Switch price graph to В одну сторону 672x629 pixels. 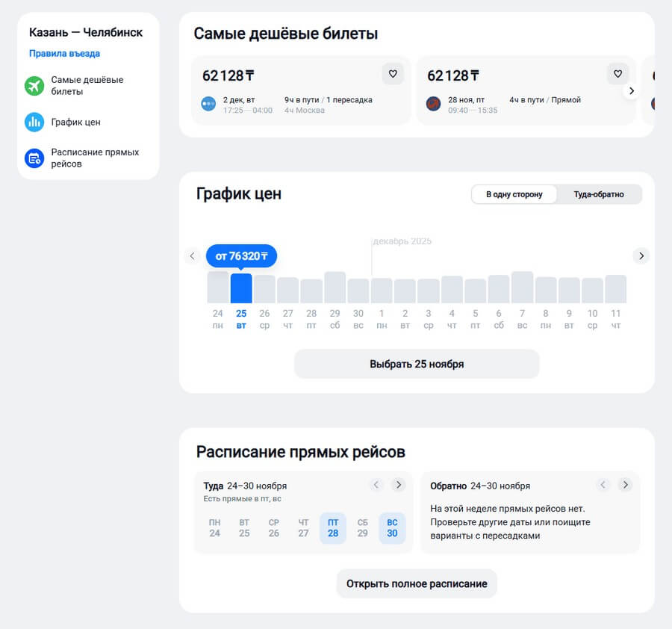514,194
